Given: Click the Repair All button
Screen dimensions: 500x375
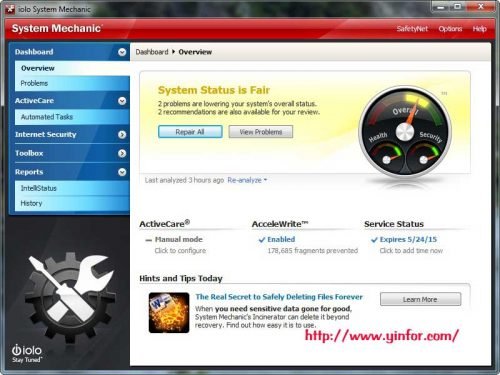Looking at the screenshot, I should pos(190,132).
